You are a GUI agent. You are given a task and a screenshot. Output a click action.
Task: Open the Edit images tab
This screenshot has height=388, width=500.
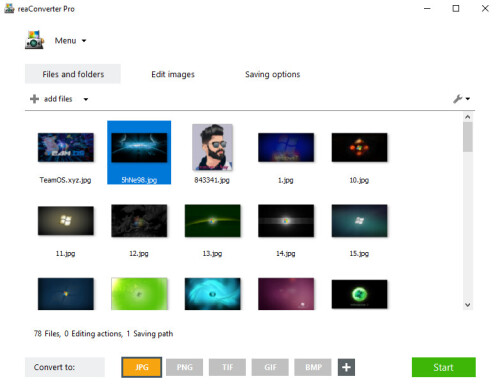point(173,74)
